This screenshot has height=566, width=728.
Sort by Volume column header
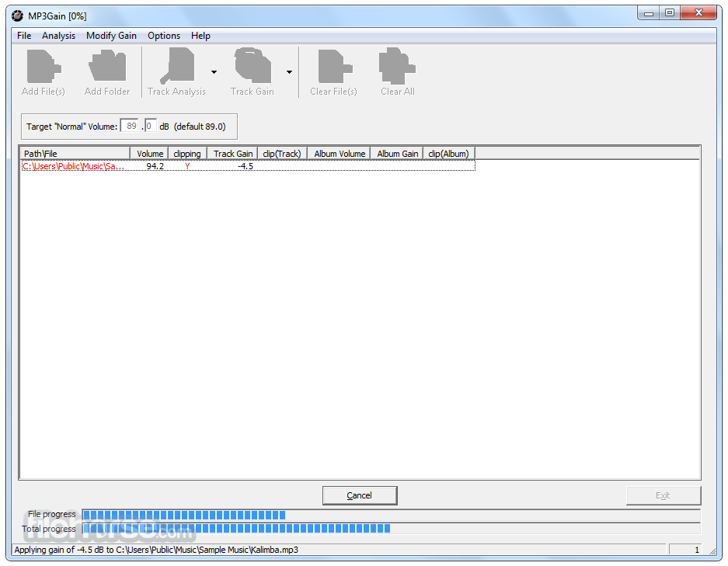click(x=149, y=154)
